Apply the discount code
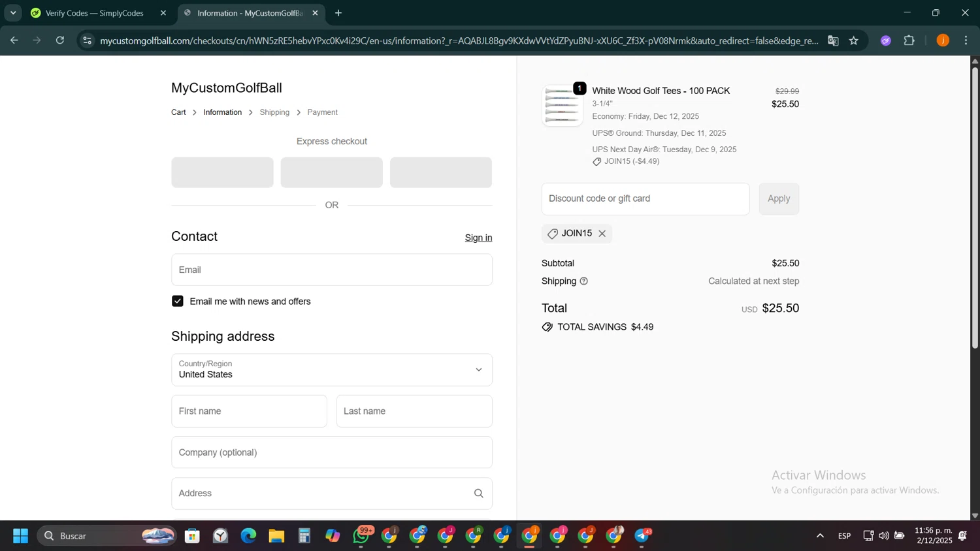The image size is (980, 551). (x=779, y=198)
